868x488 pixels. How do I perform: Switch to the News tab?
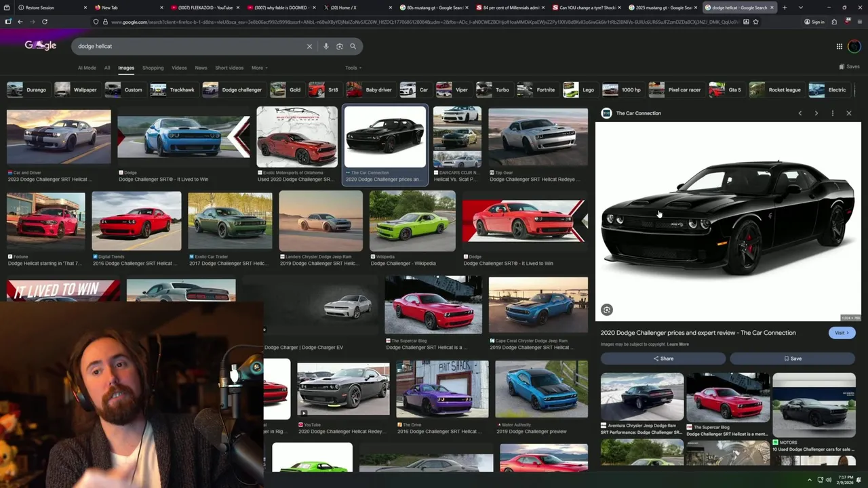[x=201, y=68]
